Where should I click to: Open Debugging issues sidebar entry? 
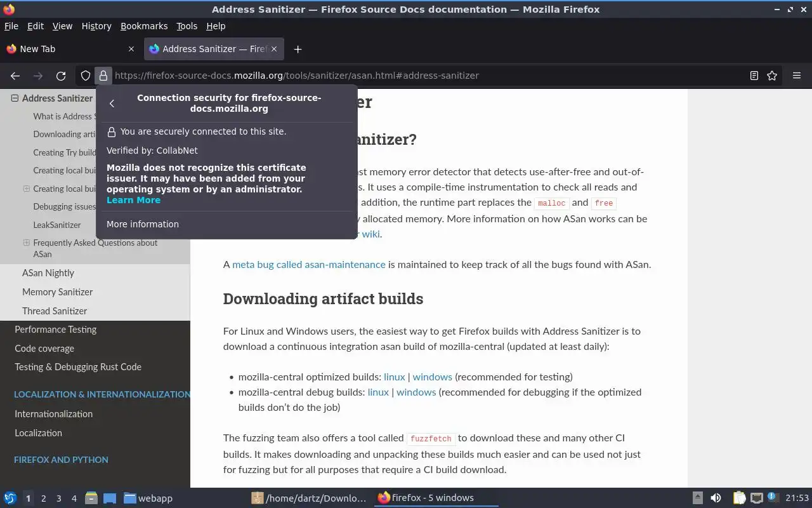[x=64, y=206]
